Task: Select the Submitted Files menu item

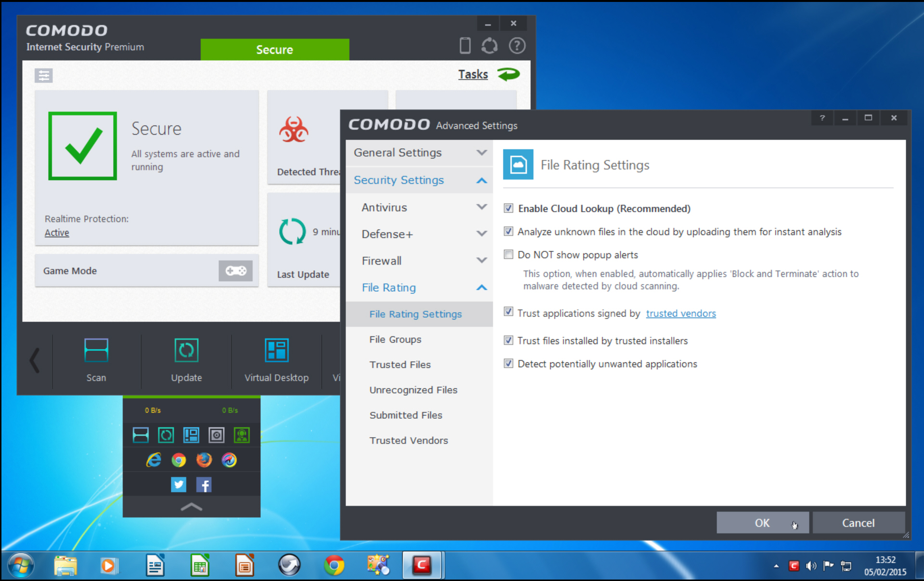Action: click(406, 415)
